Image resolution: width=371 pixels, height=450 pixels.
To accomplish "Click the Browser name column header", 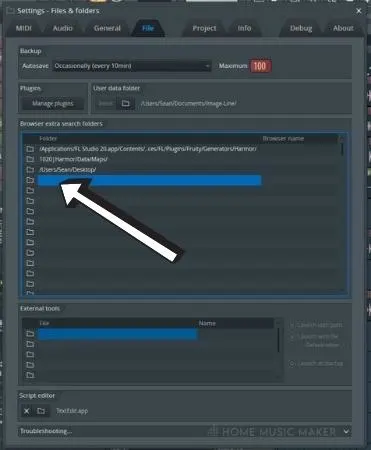I will pyautogui.click(x=283, y=138).
